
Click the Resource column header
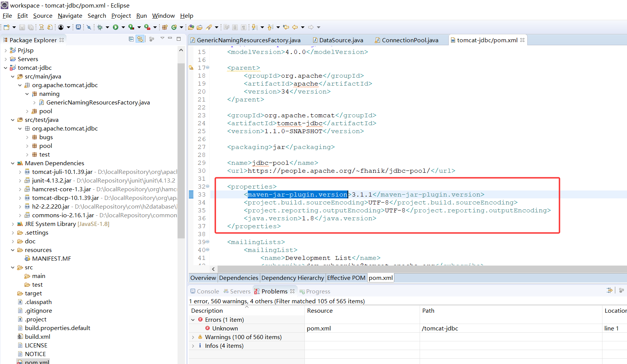click(362, 311)
